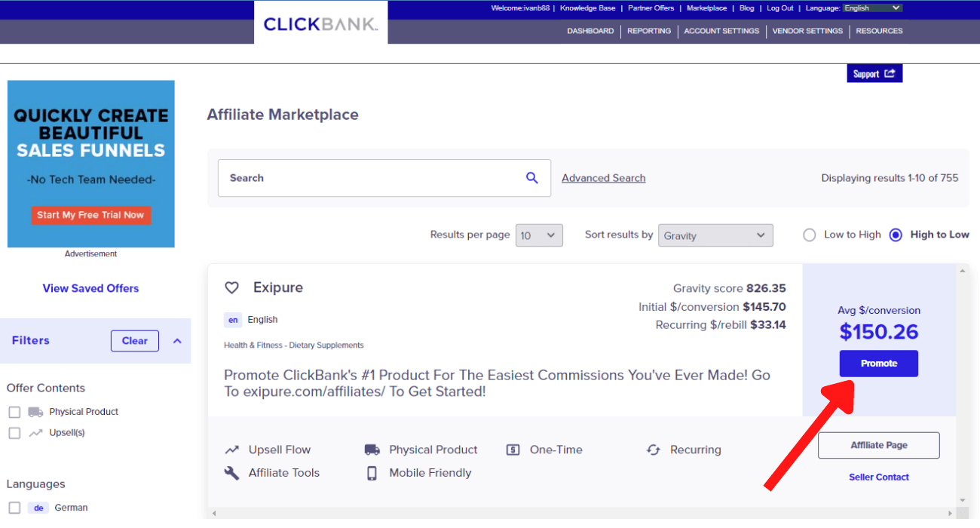Click the 'de' German language badge
The image size is (980, 528).
click(x=38, y=508)
